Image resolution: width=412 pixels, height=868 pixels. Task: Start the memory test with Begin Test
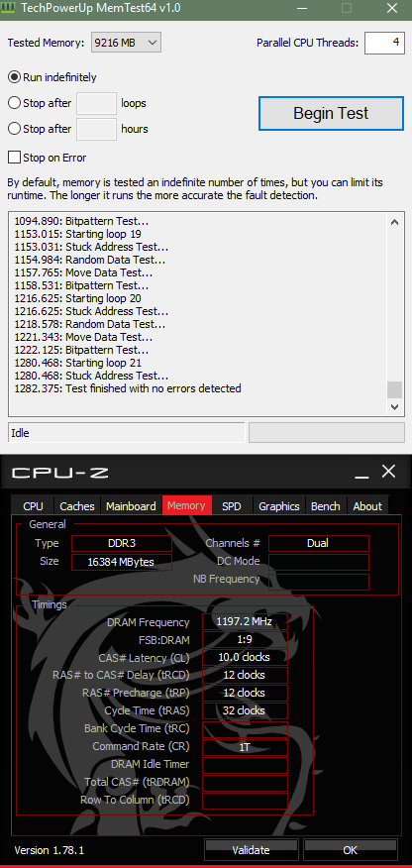click(331, 114)
